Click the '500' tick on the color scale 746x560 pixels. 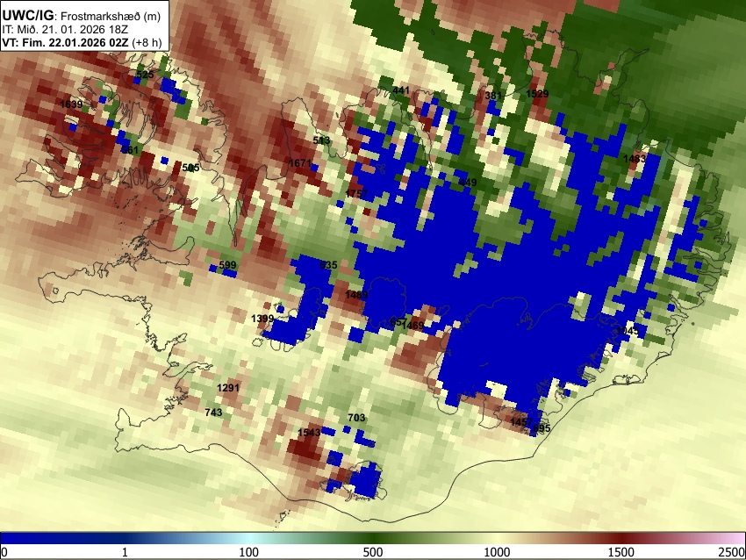pos(373,552)
